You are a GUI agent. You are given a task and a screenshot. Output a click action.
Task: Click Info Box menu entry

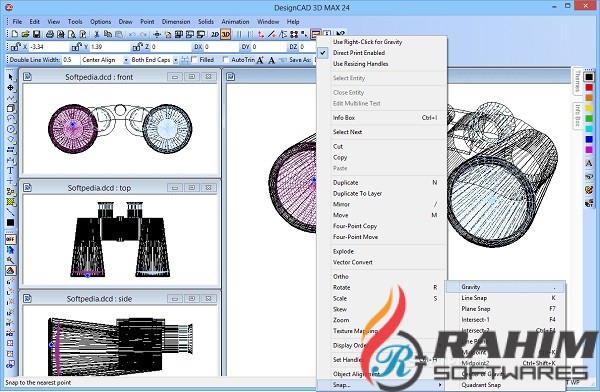[382, 118]
